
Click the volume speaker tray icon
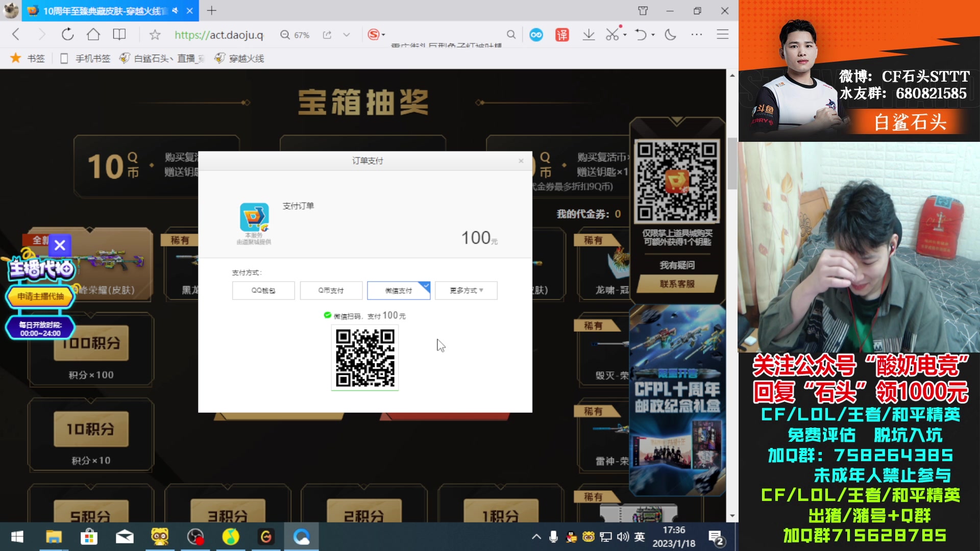pos(623,537)
